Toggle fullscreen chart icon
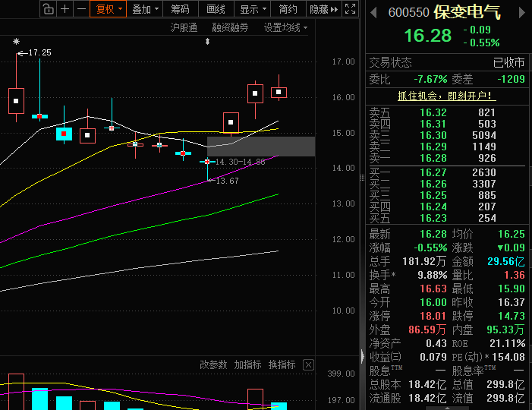This screenshot has height=410, width=532. click(x=350, y=9)
